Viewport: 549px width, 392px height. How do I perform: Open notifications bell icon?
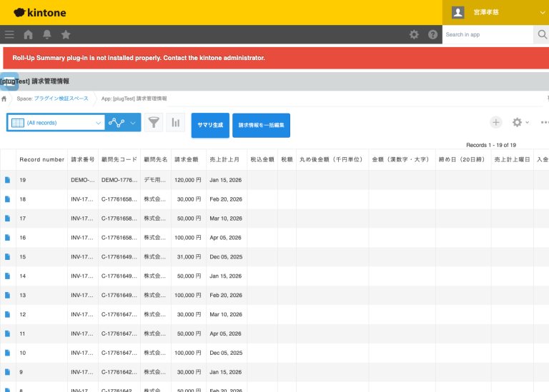pyautogui.click(x=47, y=34)
